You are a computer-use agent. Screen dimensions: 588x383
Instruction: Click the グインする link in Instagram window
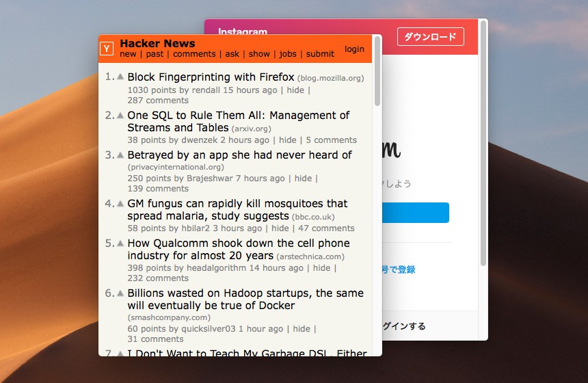pyautogui.click(x=403, y=326)
